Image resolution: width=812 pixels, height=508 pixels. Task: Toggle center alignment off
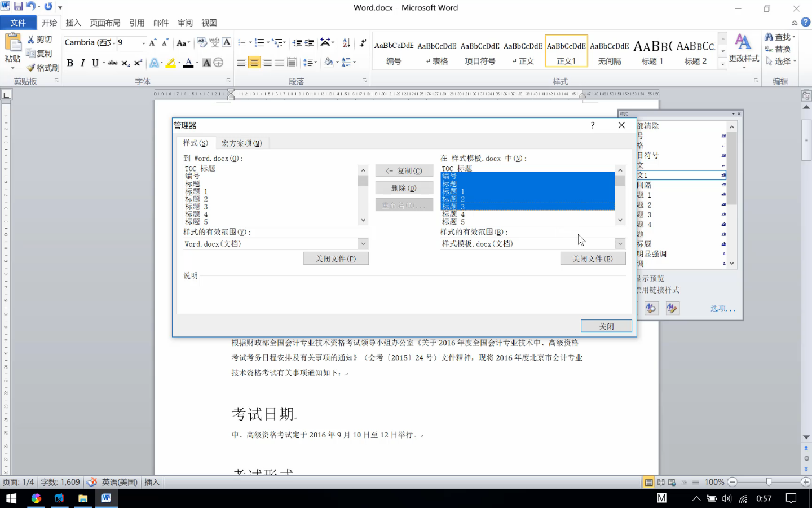[x=255, y=62]
